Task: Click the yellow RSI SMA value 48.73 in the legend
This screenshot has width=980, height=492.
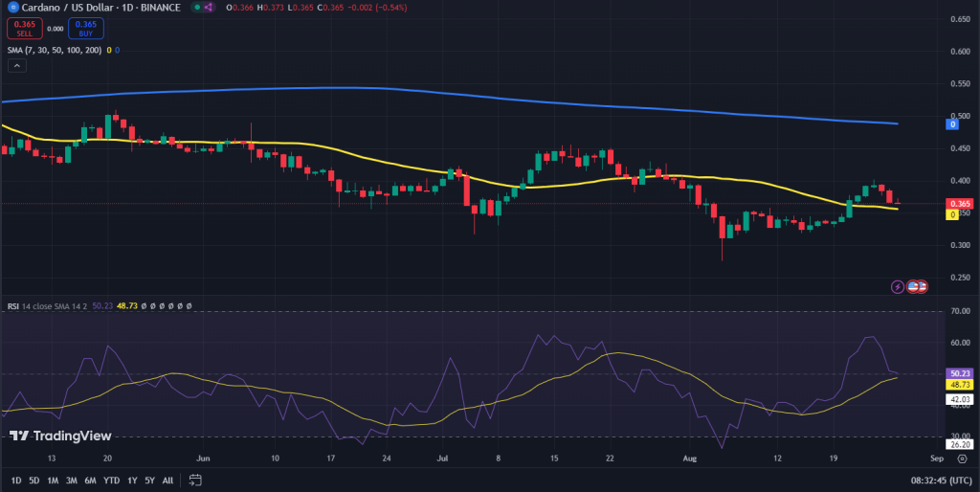Action: point(127,306)
